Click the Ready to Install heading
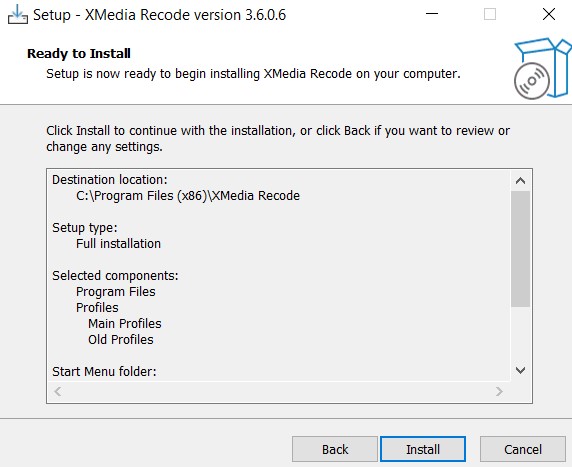Viewport: 572px width, 467px height. click(79, 54)
